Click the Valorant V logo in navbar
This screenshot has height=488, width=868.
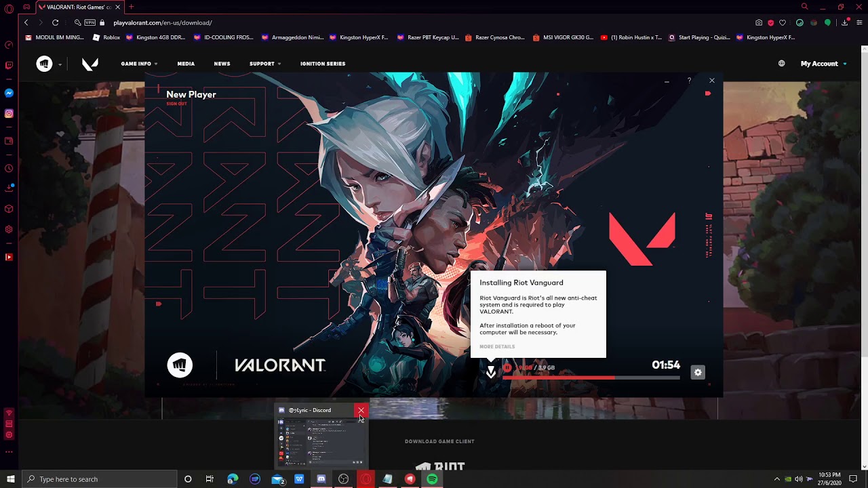click(x=90, y=64)
